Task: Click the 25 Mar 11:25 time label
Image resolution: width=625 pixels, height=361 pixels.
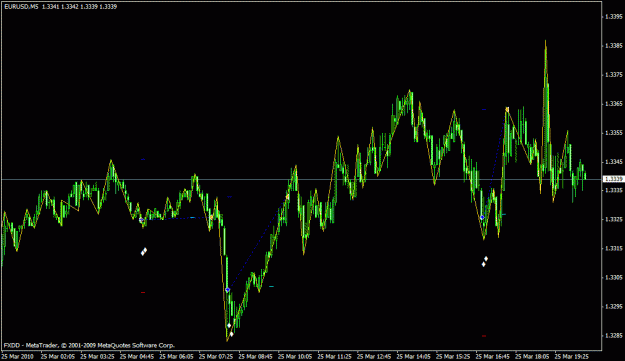Action: [x=334, y=357]
